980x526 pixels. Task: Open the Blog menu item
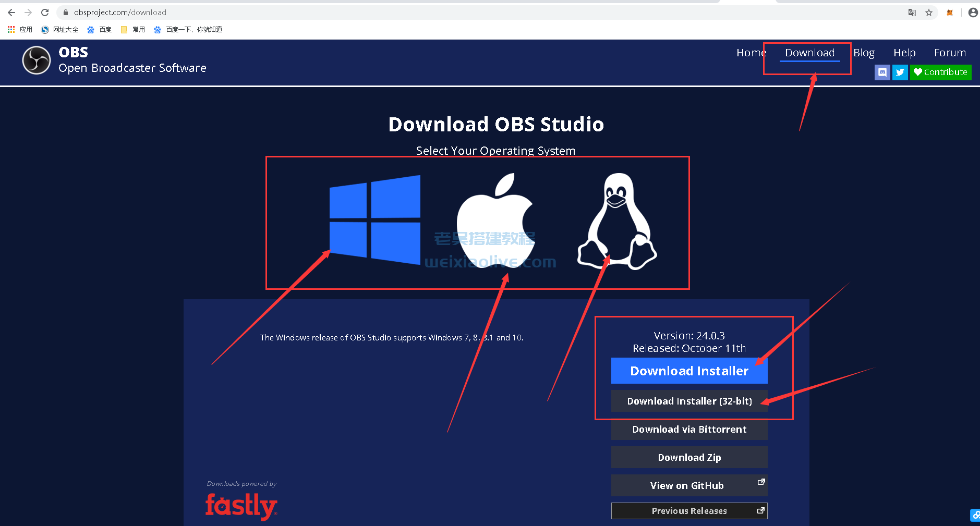click(x=864, y=53)
